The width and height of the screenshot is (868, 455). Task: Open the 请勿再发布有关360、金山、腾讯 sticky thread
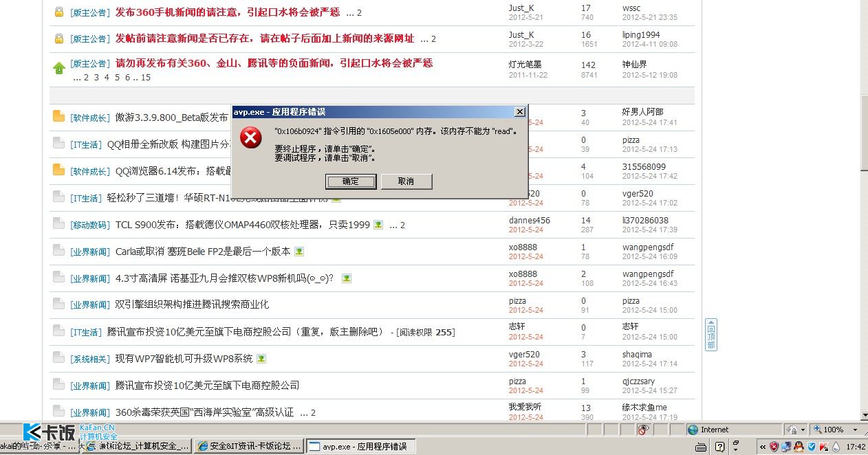point(274,63)
